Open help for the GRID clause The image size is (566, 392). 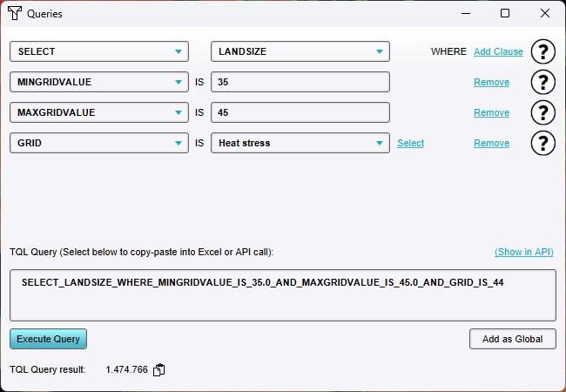click(543, 143)
